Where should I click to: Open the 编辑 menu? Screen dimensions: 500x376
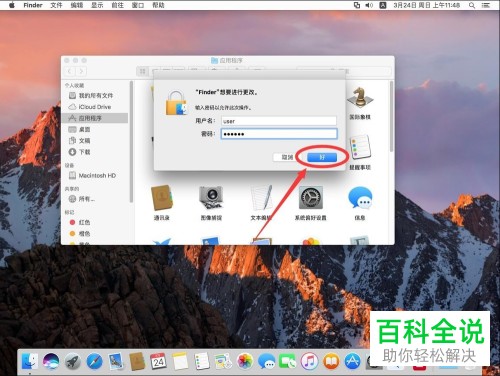[x=77, y=5]
